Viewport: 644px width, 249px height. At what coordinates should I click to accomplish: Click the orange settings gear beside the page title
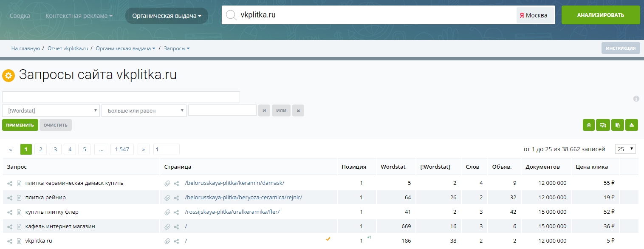coord(8,76)
